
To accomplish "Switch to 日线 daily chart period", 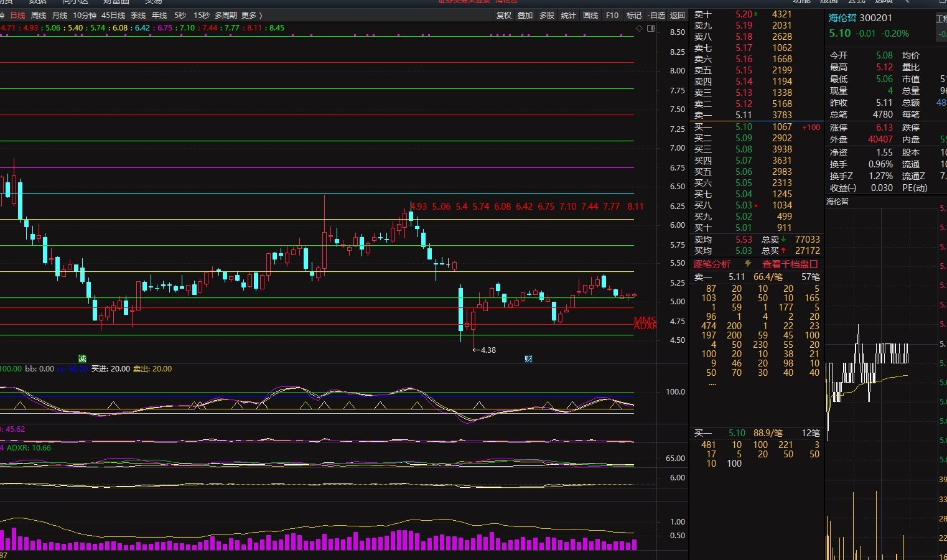I will point(18,15).
